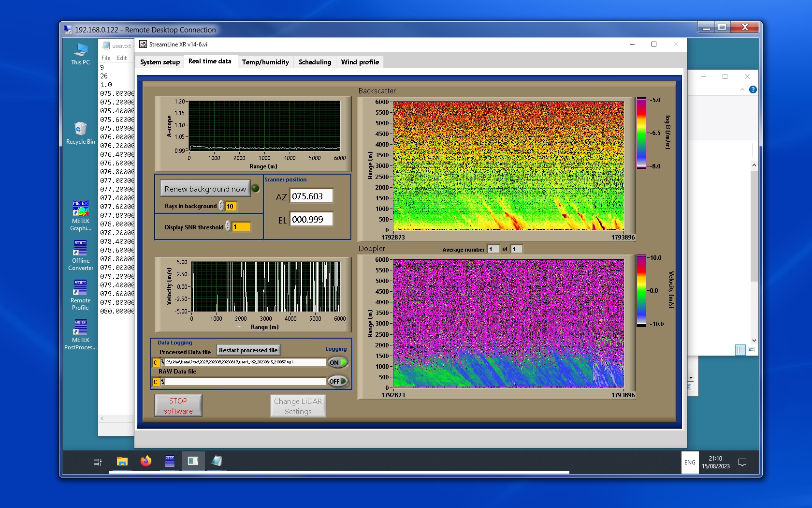This screenshot has height=508, width=812.
Task: Open the Remote Profile desktop shortcut
Action: click(x=80, y=288)
